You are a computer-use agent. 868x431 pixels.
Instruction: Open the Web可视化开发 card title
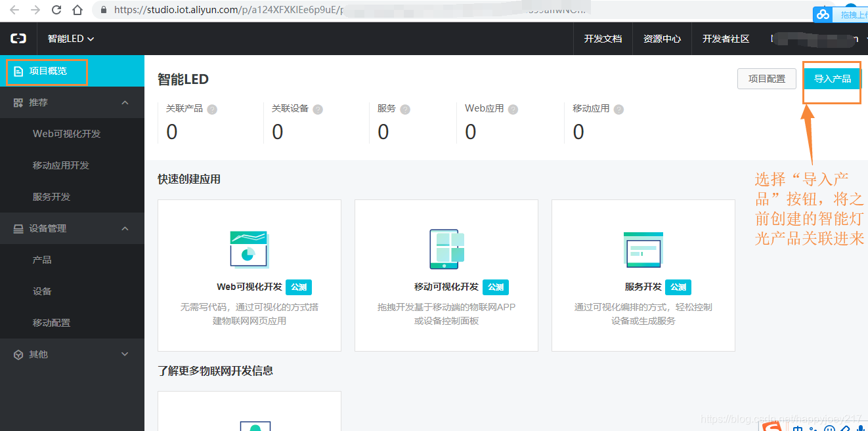point(250,287)
